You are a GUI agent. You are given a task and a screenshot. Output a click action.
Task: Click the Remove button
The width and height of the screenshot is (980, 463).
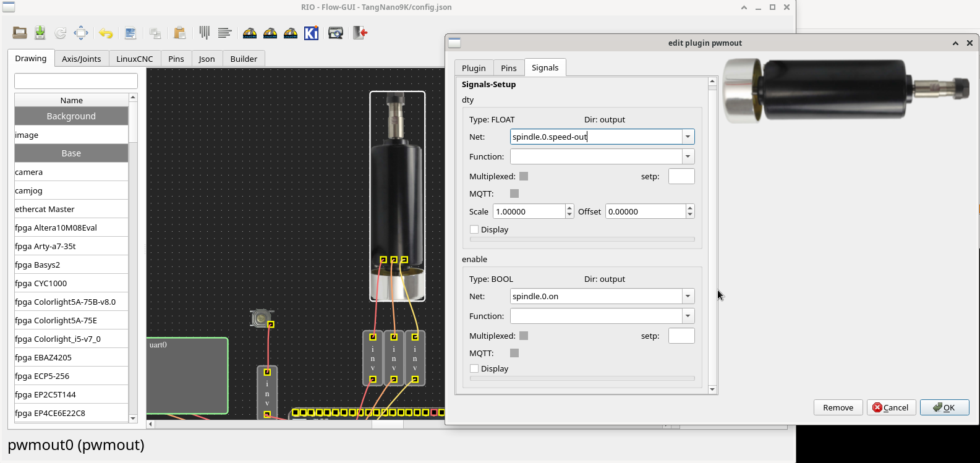pos(838,407)
